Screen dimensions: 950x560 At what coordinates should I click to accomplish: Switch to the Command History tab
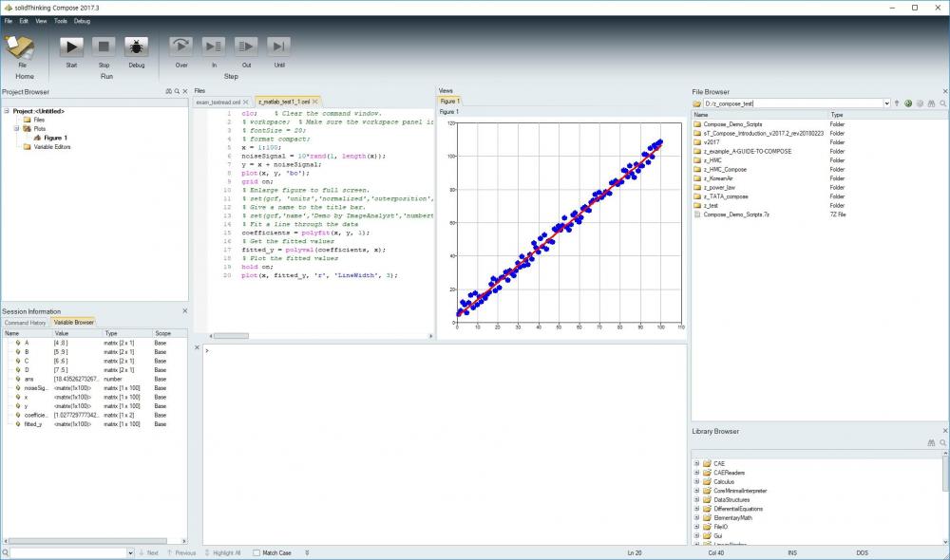point(25,323)
